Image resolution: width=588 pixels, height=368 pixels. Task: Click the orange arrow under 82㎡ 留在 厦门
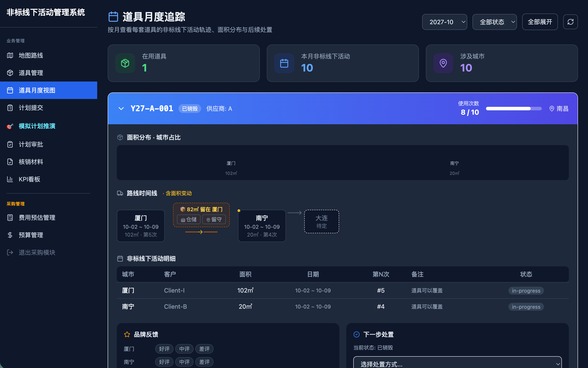pyautogui.click(x=201, y=232)
